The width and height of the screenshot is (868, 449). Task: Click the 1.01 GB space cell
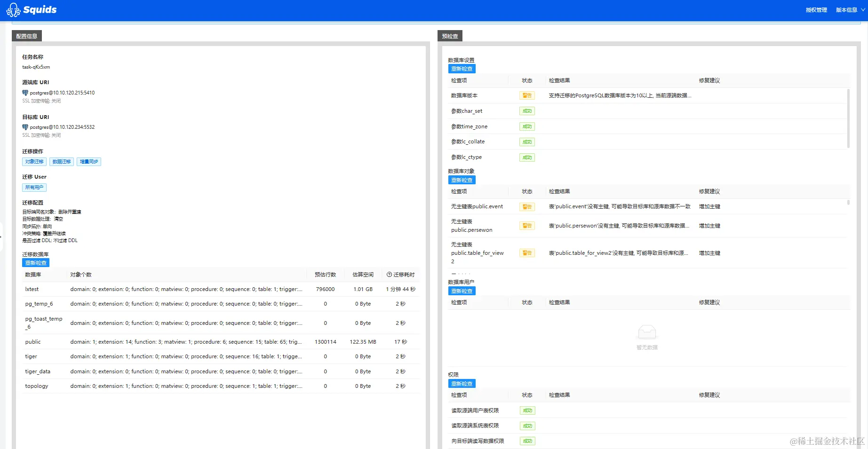click(363, 289)
